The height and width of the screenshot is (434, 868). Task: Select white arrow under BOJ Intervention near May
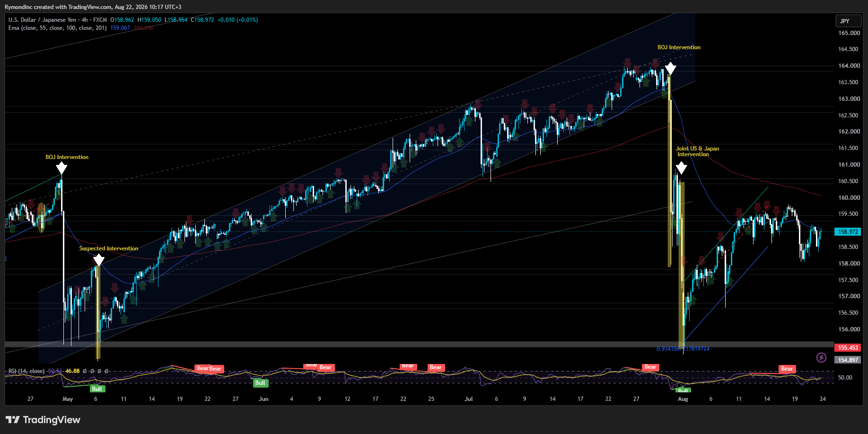click(x=61, y=168)
